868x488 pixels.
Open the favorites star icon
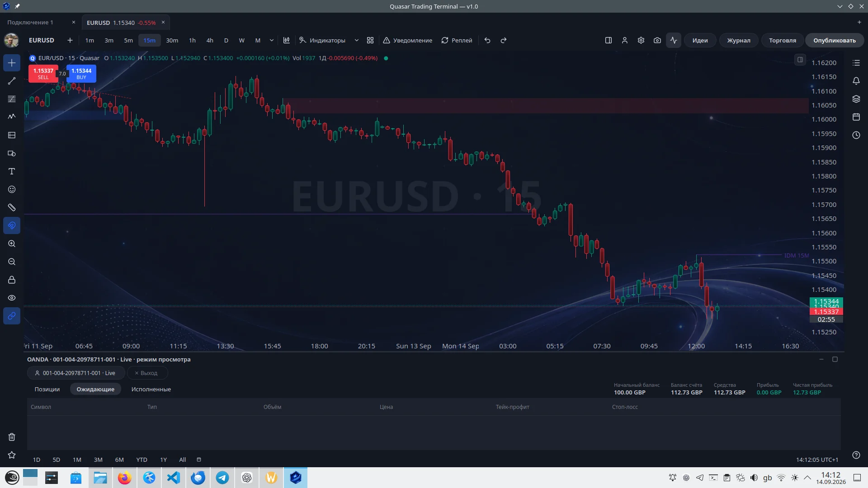coord(12,455)
